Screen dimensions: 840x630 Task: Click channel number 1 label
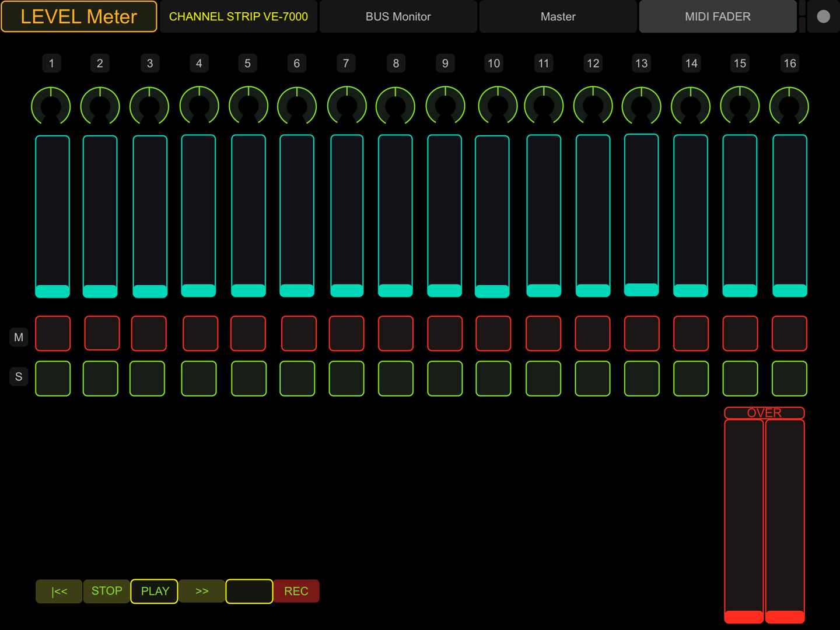click(x=51, y=63)
